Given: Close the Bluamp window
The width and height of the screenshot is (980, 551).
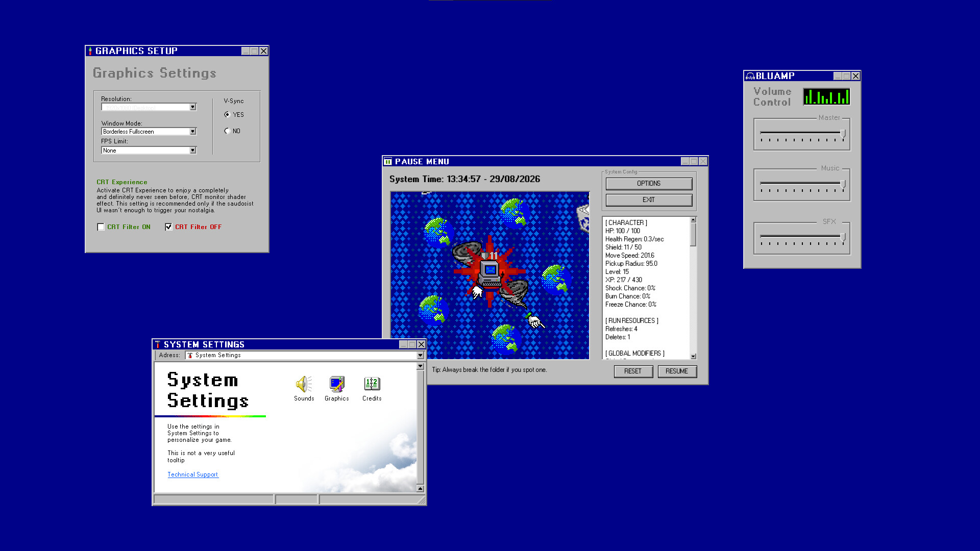Looking at the screenshot, I should (856, 76).
